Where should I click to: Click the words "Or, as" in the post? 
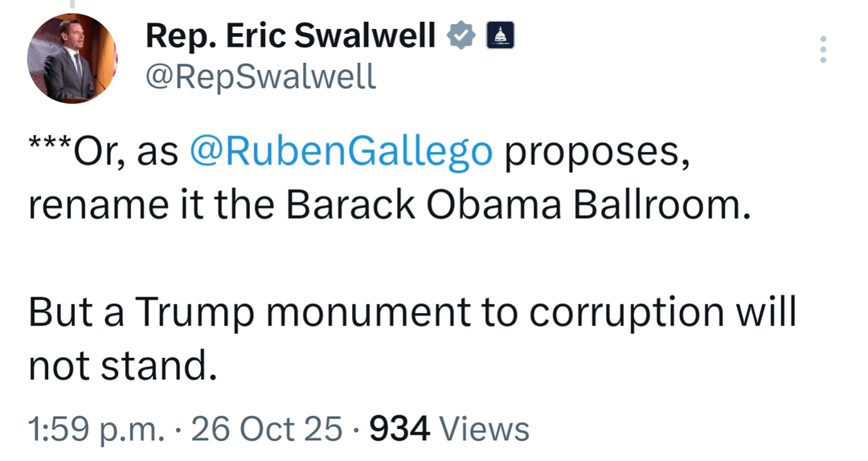click(127, 152)
